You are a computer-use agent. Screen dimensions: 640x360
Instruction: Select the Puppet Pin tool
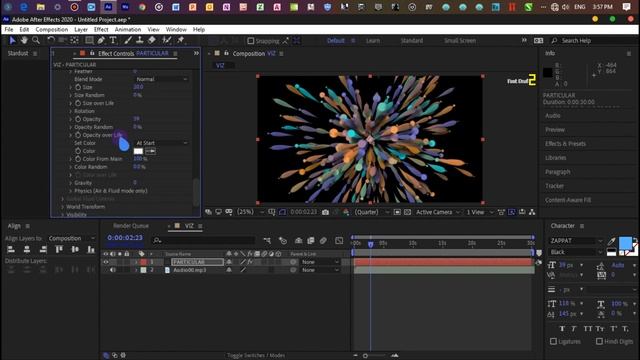tap(180, 40)
